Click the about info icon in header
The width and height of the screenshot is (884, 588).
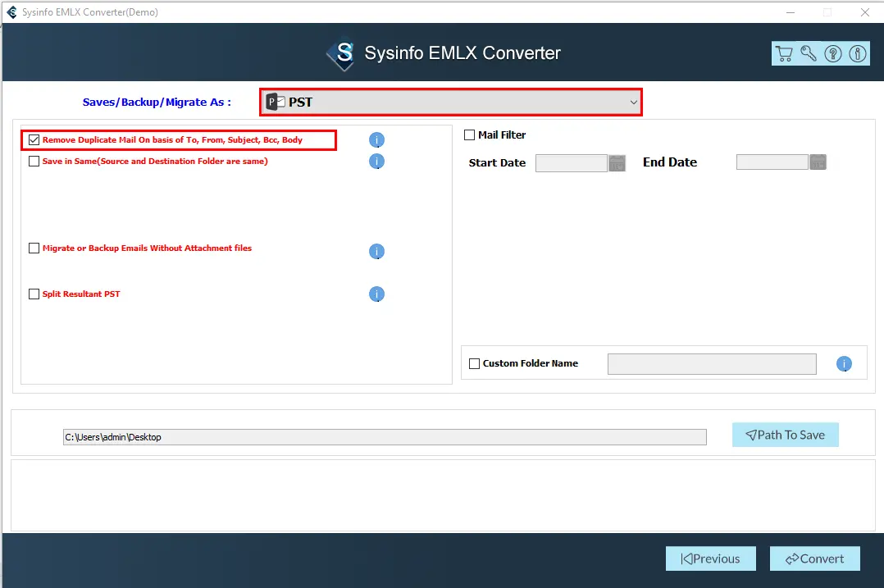858,53
